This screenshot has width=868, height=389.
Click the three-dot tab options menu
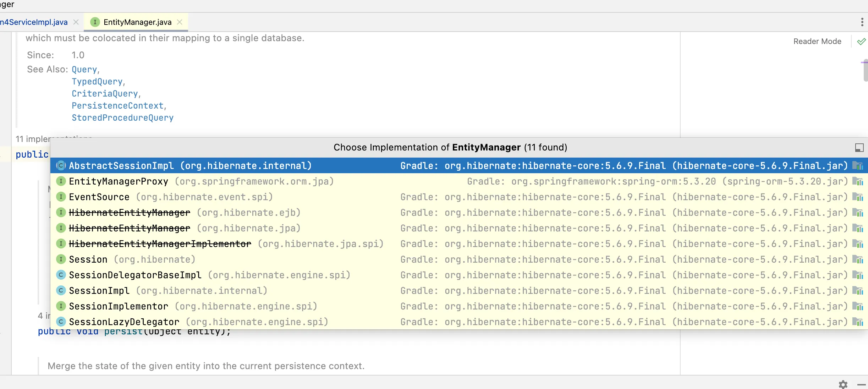pos(862,22)
